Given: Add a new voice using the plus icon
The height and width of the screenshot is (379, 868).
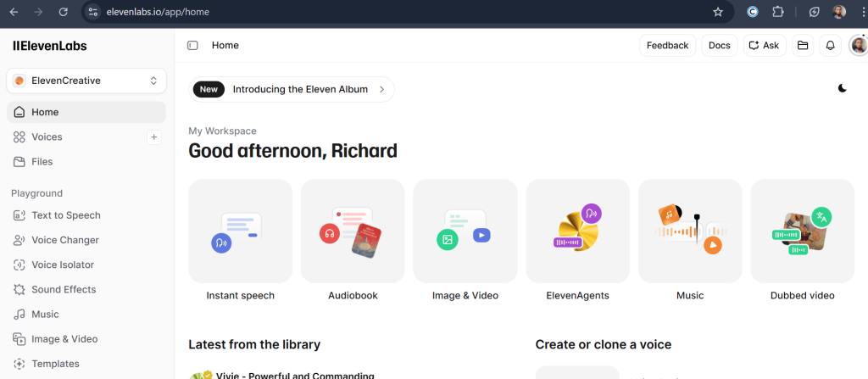Looking at the screenshot, I should coord(154,137).
